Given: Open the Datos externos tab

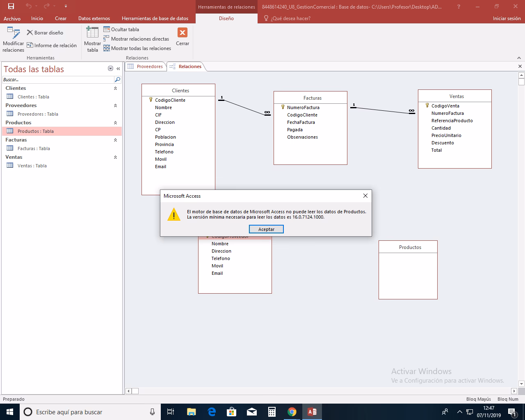Looking at the screenshot, I should pos(94,18).
